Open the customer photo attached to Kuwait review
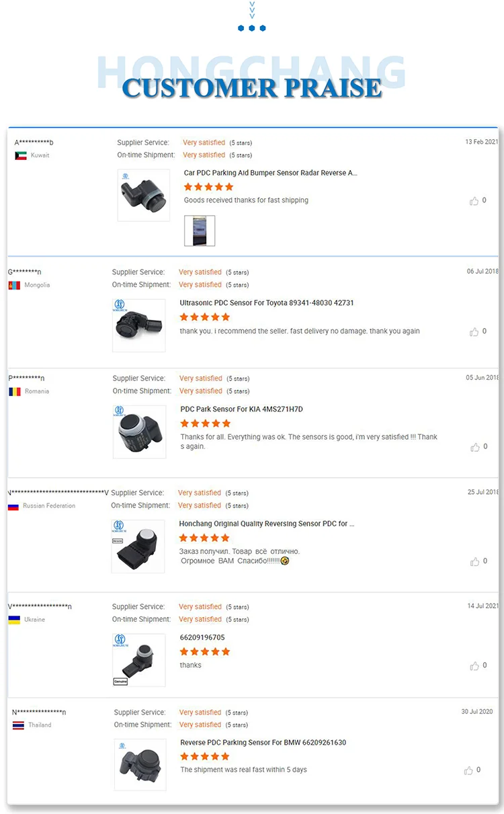Image resolution: width=504 pixels, height=814 pixels. coord(200,231)
